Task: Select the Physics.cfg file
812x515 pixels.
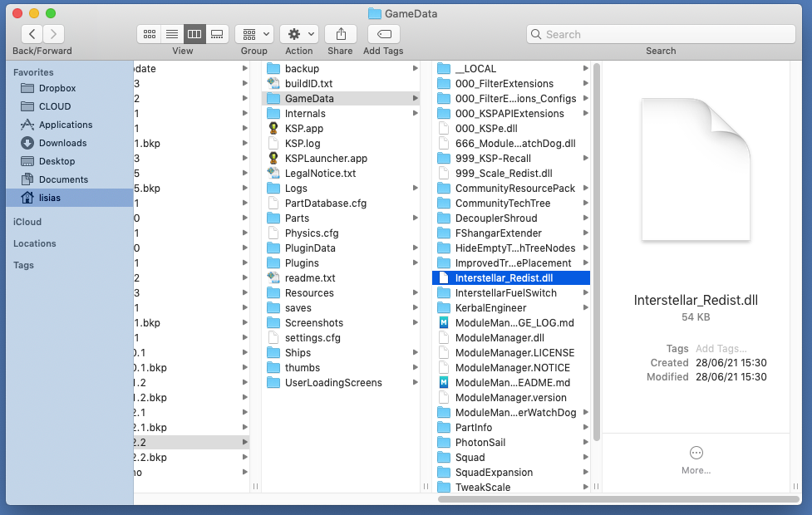Action: coord(341,233)
